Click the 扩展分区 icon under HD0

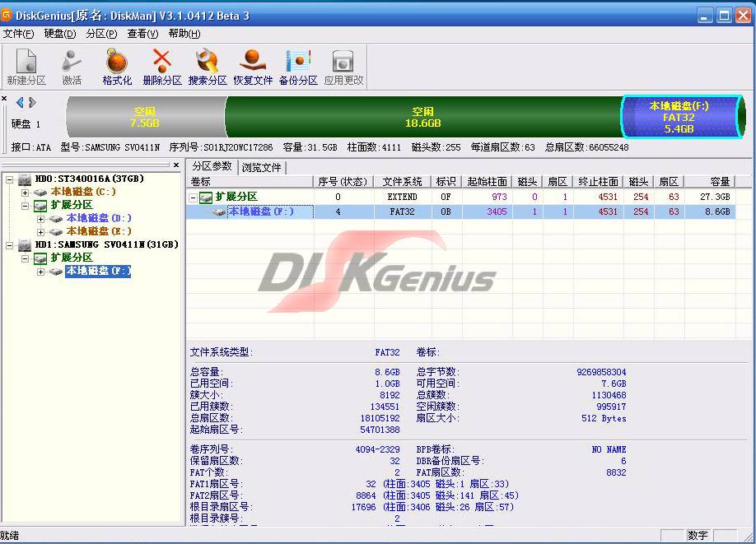[x=40, y=206]
